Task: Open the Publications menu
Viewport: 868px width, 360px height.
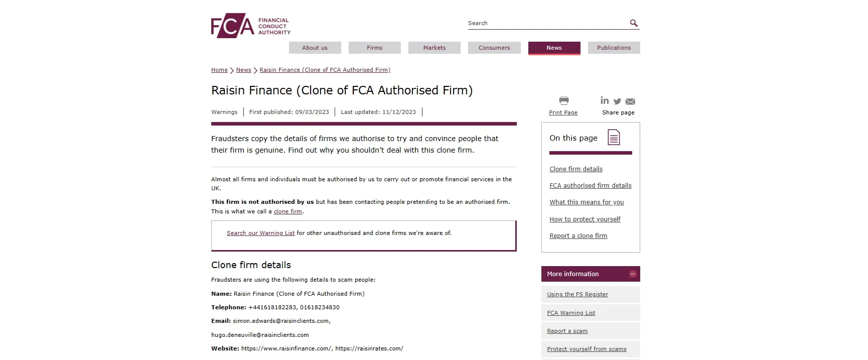Action: (x=614, y=48)
